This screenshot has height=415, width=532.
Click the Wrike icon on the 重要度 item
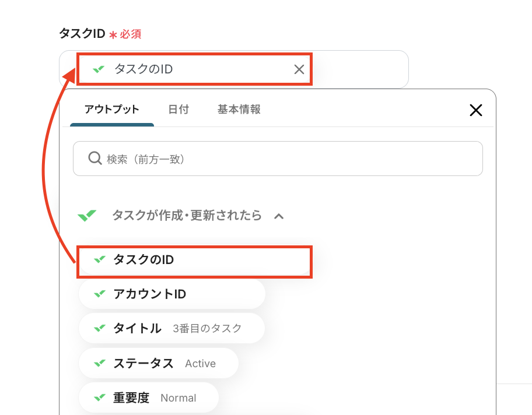tap(99, 398)
